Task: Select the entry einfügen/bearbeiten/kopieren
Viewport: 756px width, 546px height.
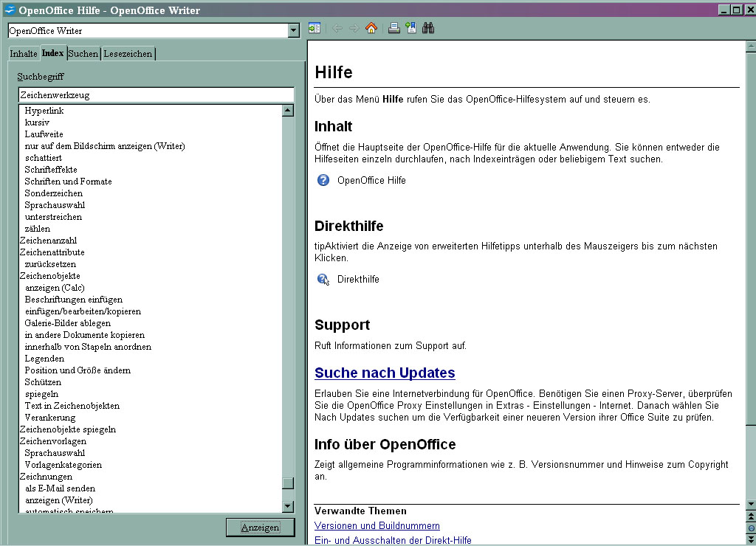Action: click(x=83, y=311)
